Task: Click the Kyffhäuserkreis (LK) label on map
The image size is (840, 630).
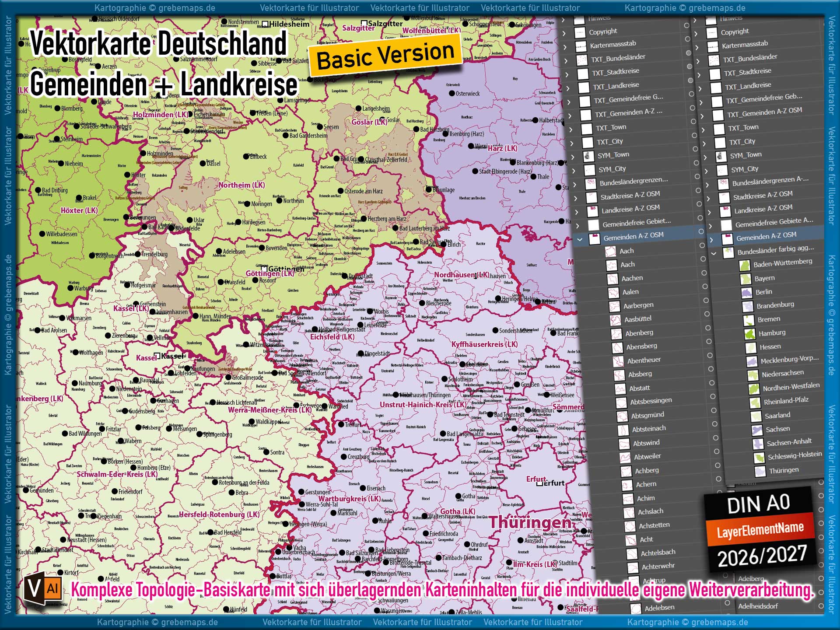Action: coord(485,344)
